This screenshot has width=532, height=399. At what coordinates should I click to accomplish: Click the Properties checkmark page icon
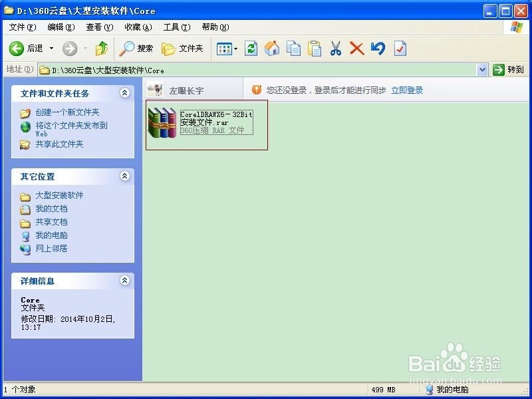(x=400, y=49)
